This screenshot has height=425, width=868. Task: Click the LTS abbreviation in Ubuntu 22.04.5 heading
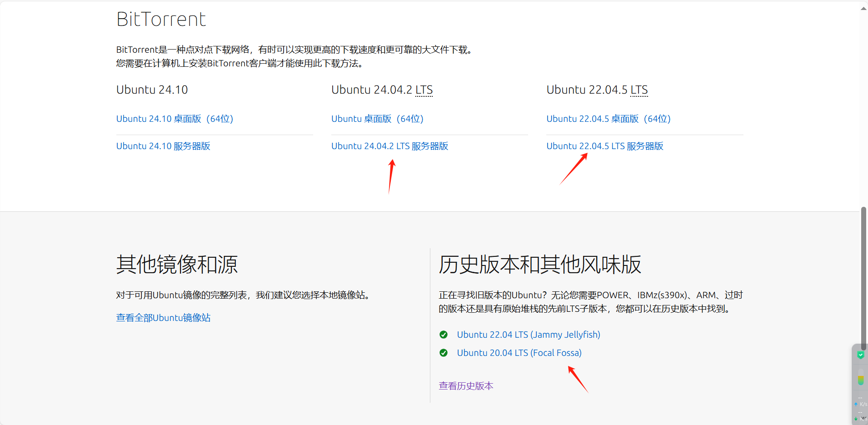(639, 90)
